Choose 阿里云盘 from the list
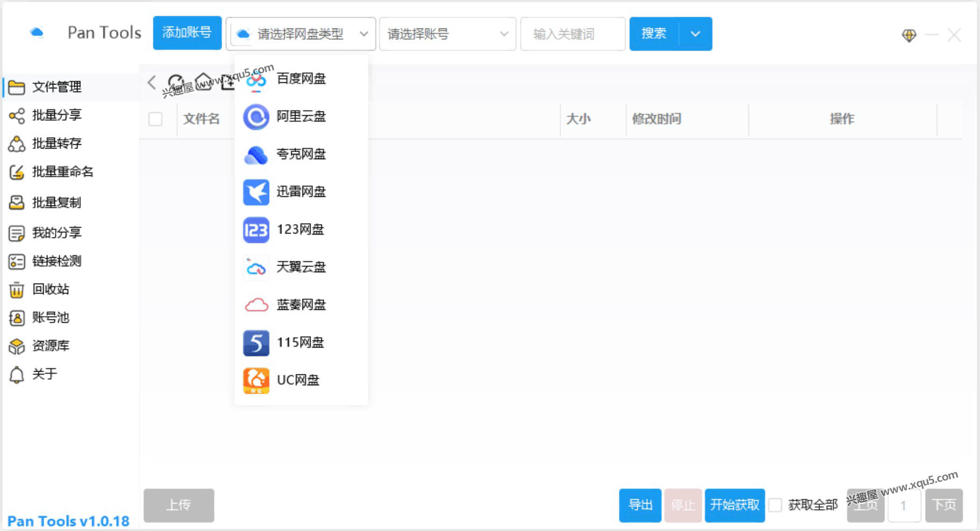The width and height of the screenshot is (980, 531). (x=301, y=117)
